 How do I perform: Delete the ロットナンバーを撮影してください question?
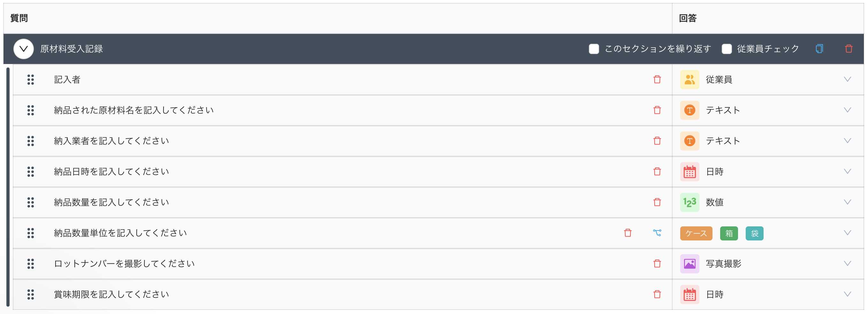click(657, 263)
